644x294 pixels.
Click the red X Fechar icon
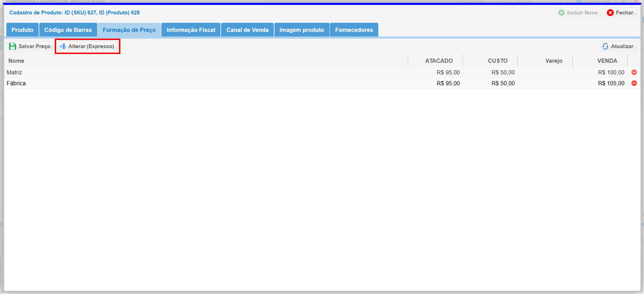[610, 13]
